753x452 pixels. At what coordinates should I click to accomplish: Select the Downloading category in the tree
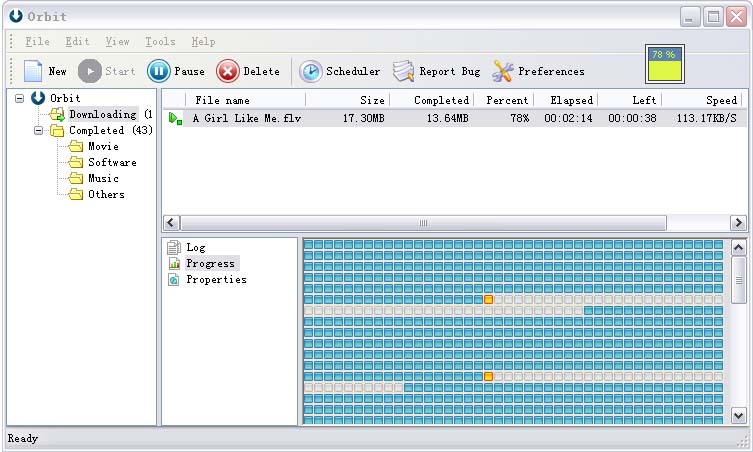(x=102, y=114)
